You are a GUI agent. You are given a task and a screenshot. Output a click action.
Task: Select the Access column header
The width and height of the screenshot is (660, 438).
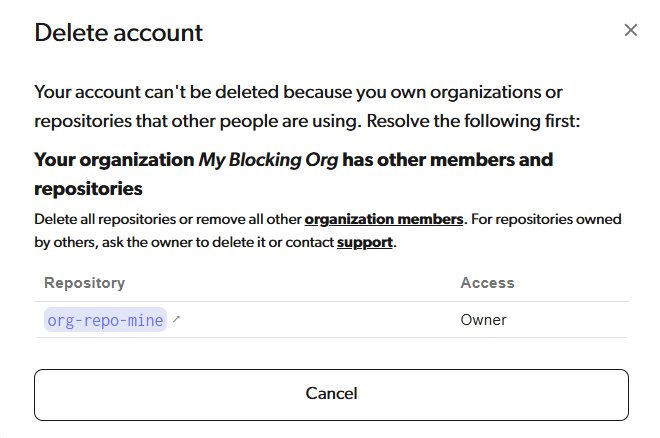tap(487, 283)
